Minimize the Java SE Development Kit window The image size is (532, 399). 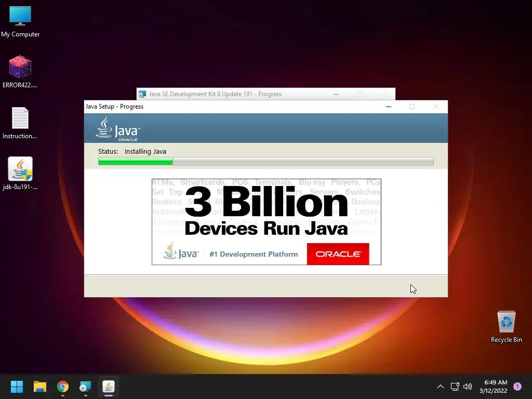tap(336, 94)
